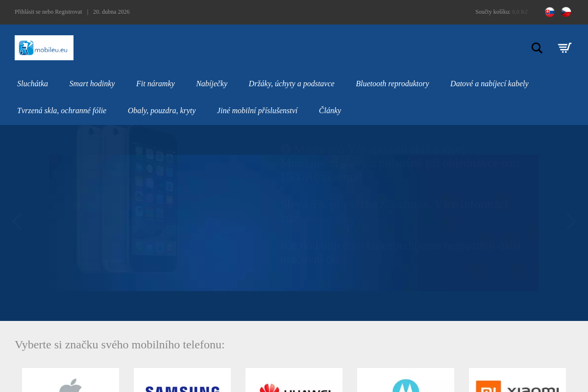Open Jiné mobilní příslušenství category
588x392 pixels.
257,111
